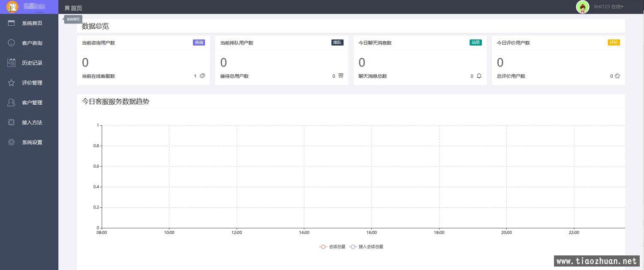Click the grid icon beside 接待总用户数
This screenshot has width=644, height=270.
click(x=341, y=76)
